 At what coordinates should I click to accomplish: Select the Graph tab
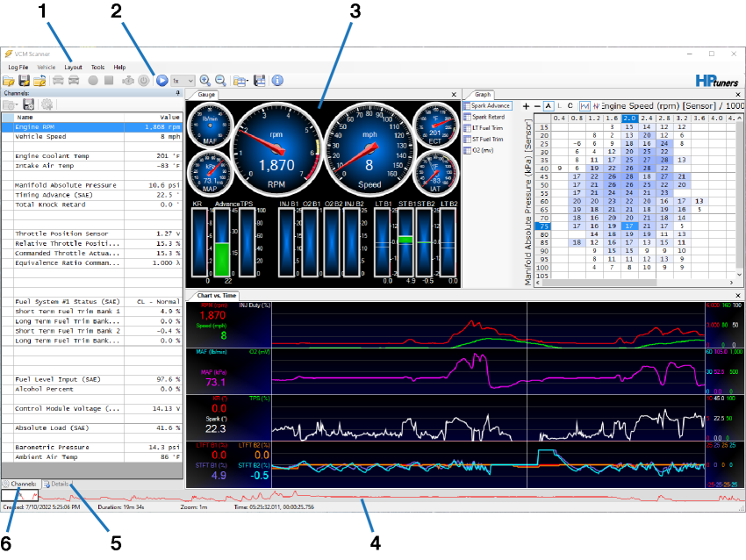click(482, 95)
